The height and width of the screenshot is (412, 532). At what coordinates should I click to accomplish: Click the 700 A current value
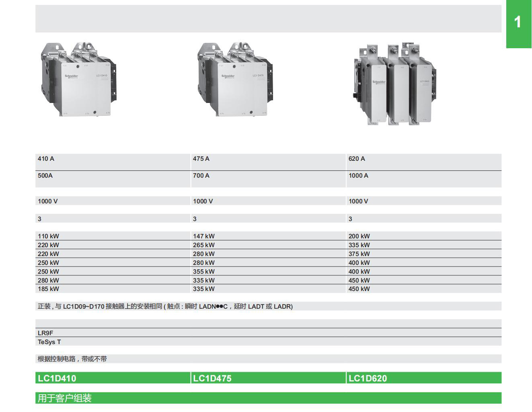201,176
